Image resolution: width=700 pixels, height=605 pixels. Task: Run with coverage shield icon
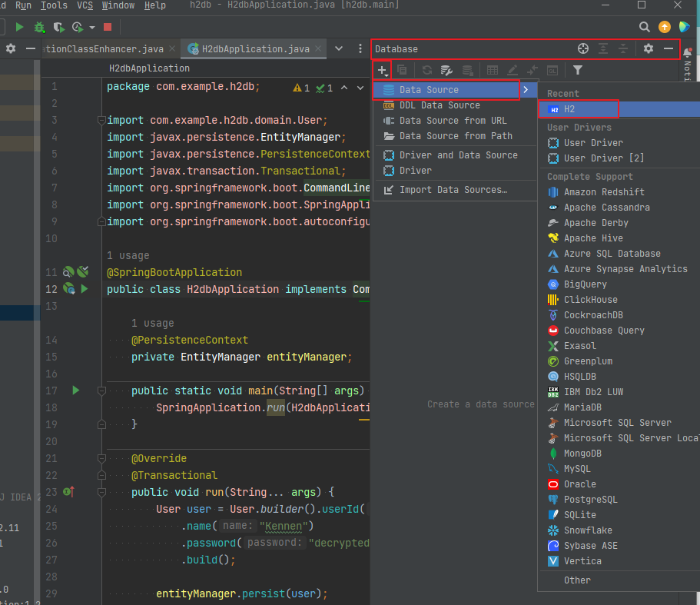click(x=58, y=27)
